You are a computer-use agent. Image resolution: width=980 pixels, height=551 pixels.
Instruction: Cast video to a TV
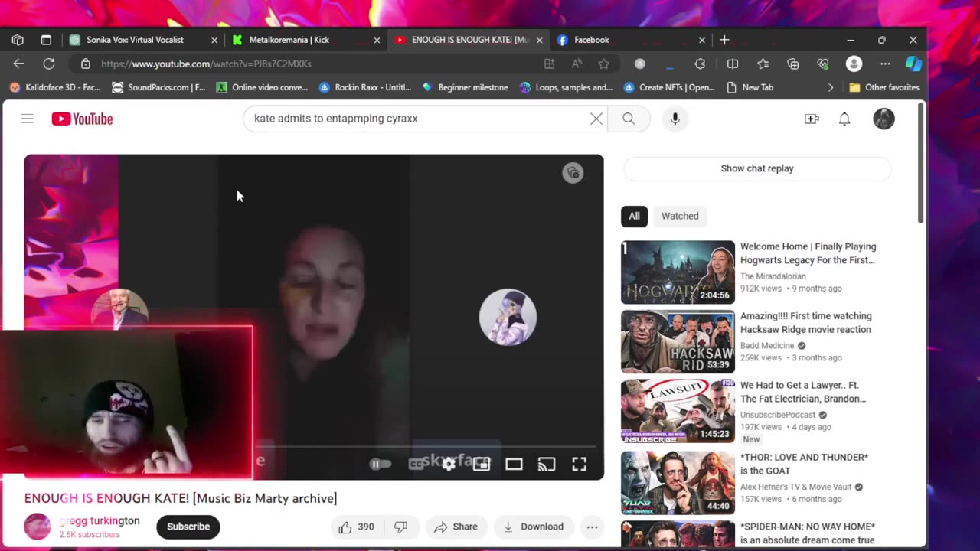546,464
